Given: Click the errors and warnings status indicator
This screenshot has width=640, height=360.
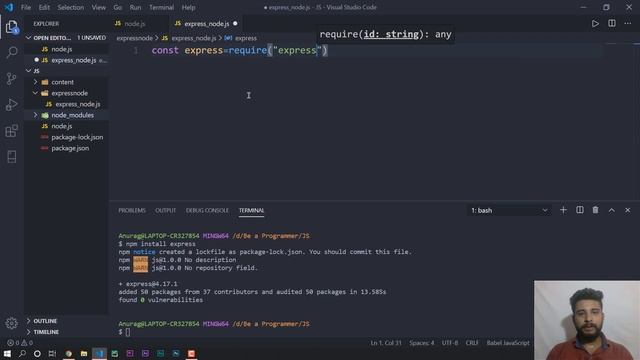Looking at the screenshot, I should (x=20, y=343).
